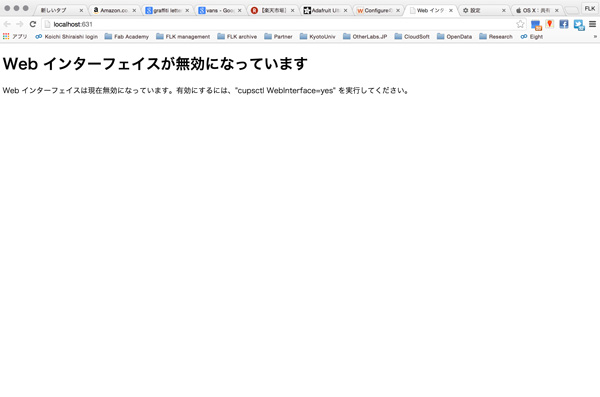Click the Twitter bird extension icon

click(579, 25)
